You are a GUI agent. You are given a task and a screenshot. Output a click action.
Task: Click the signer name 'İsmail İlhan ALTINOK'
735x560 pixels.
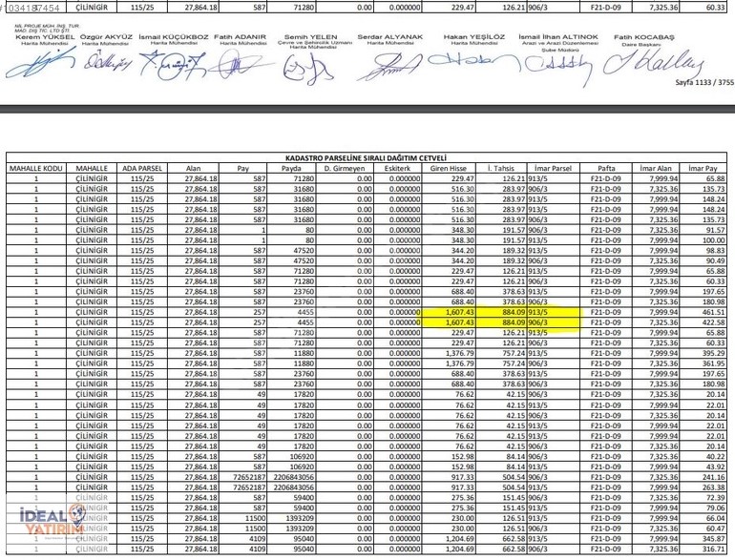point(558,36)
